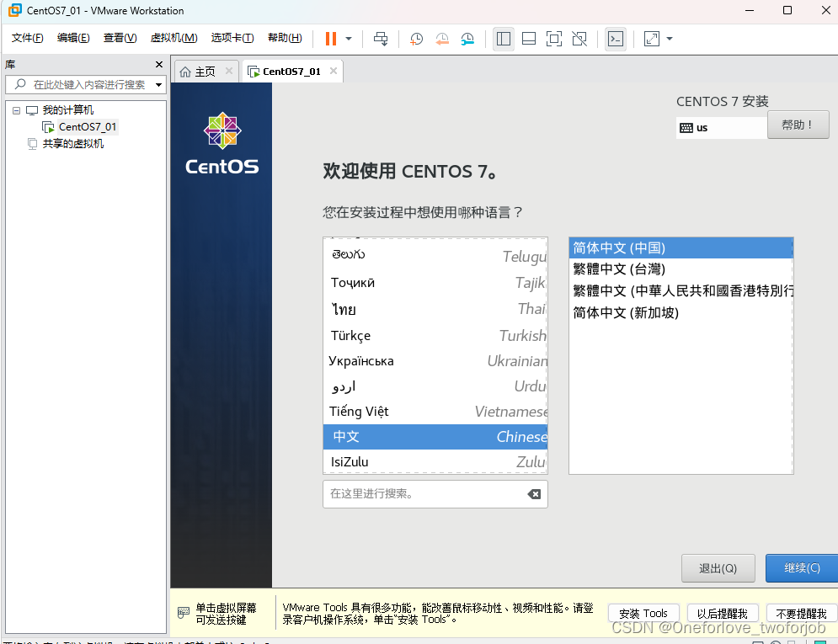
Task: Select Tajik in the language list
Action: pyautogui.click(x=435, y=283)
